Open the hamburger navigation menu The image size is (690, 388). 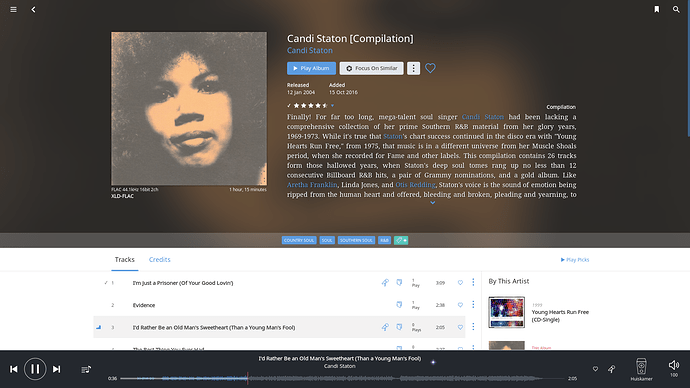(x=14, y=9)
